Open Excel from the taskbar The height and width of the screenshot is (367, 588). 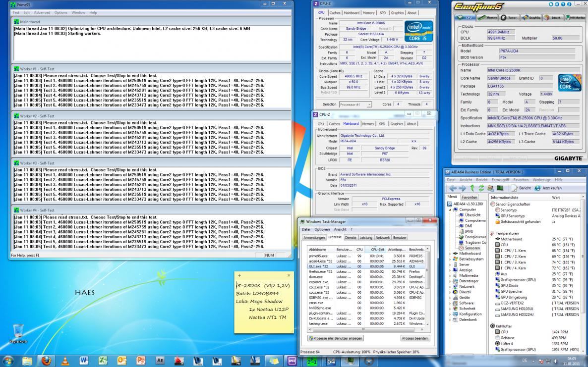(x=103, y=361)
